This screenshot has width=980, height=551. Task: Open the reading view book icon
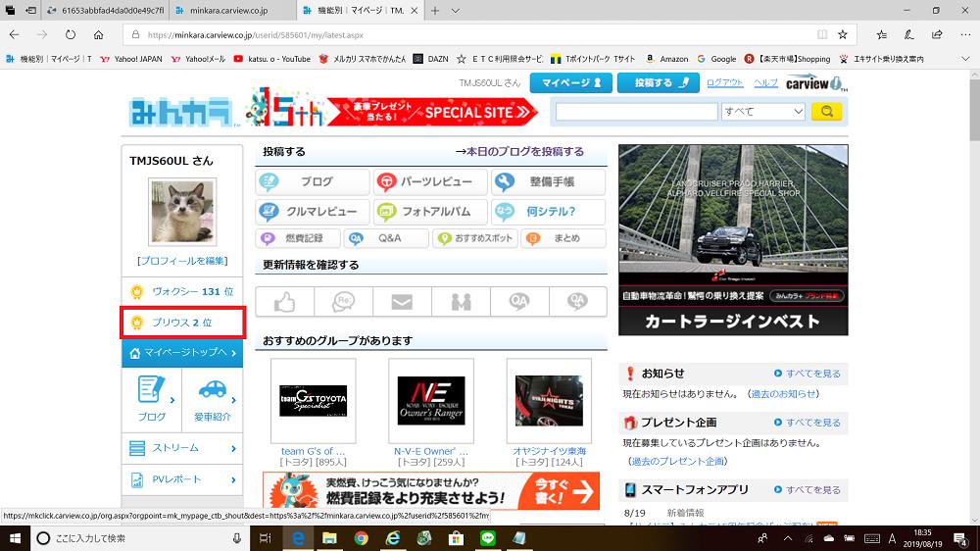822,35
